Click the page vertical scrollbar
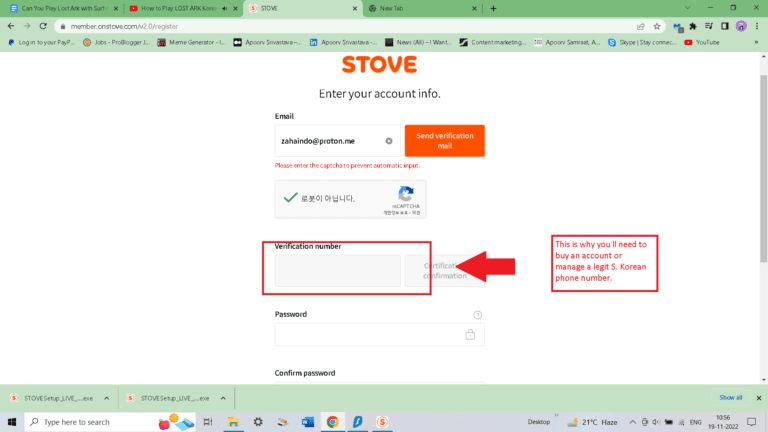 tap(764, 169)
